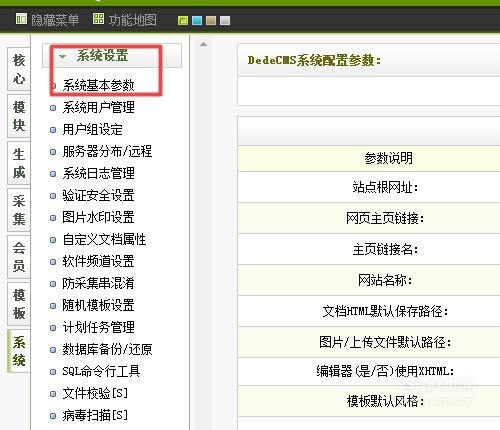The height and width of the screenshot is (430, 500).
Task: Open 文件校验[S] menu item
Action: 95,393
